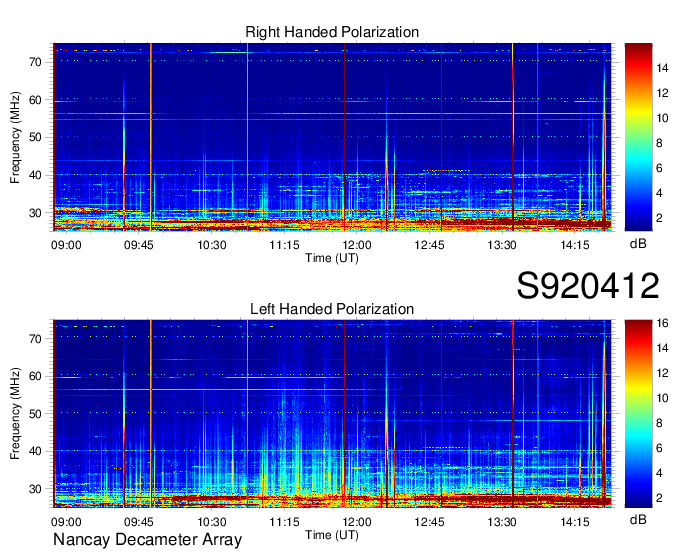Click the 13:30 time tick of upper plot
Screen dimensions: 680x552
[x=502, y=245]
